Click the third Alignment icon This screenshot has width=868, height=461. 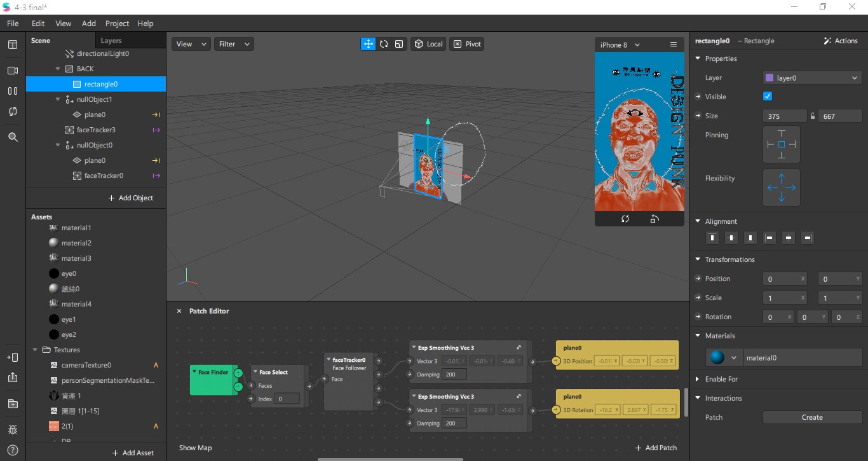coord(750,238)
